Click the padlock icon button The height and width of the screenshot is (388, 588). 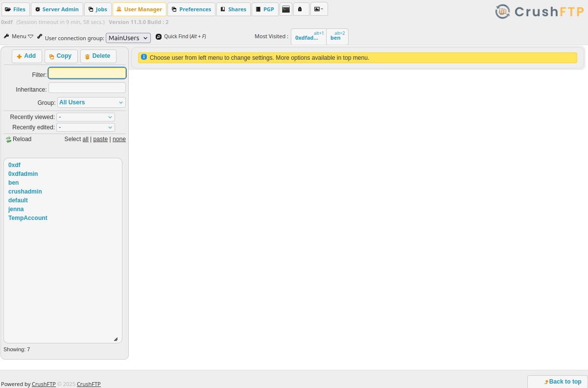(x=301, y=9)
